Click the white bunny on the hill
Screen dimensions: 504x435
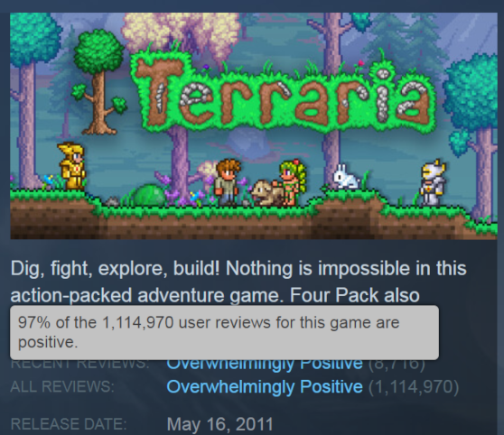pos(346,176)
